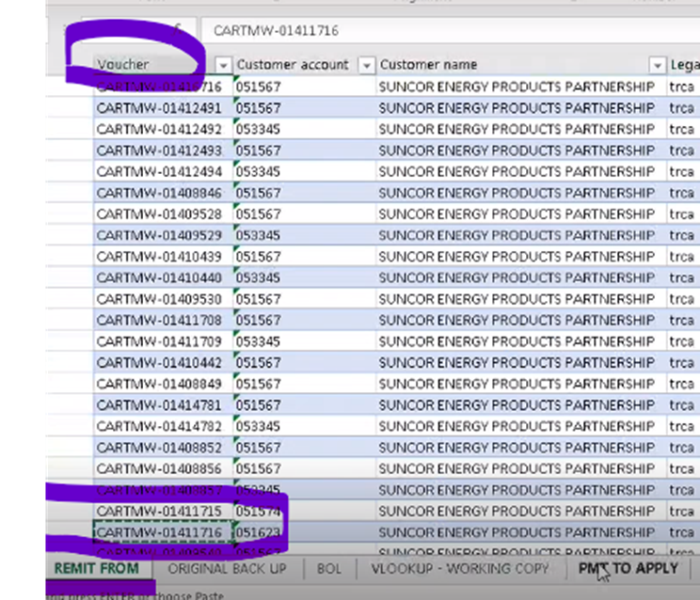The width and height of the screenshot is (700, 600).
Task: Select voucher cell CARTMW-01412493
Action: coord(164,150)
